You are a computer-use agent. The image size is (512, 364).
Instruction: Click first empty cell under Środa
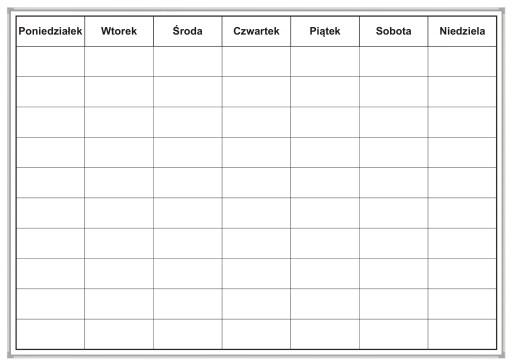click(x=188, y=61)
